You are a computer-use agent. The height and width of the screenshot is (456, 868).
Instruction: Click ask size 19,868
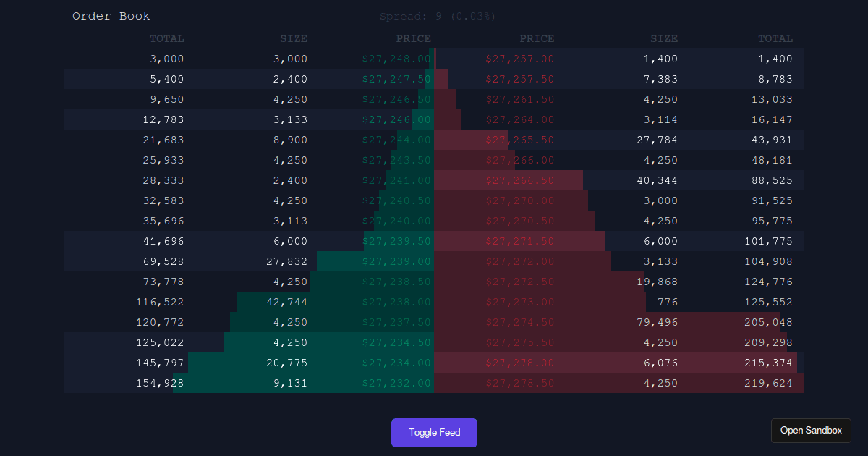(658, 282)
